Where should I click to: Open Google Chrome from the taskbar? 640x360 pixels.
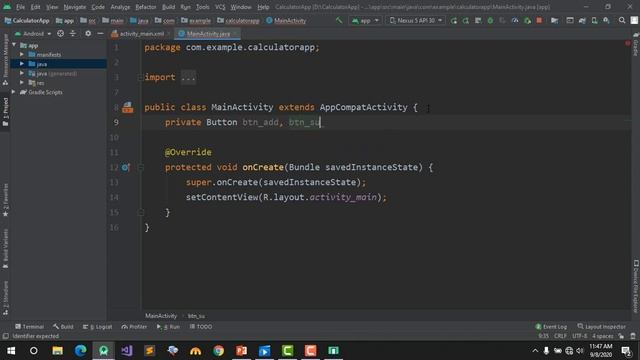(218, 351)
